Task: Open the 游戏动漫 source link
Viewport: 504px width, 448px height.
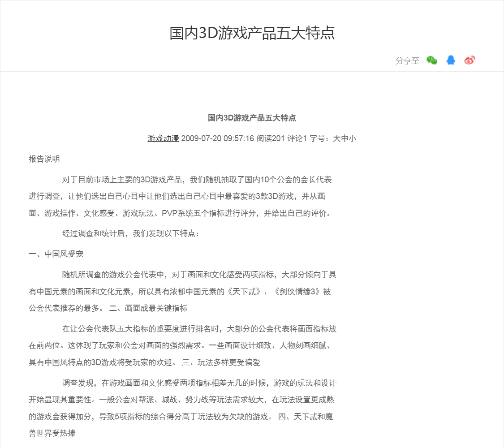Action: pyautogui.click(x=163, y=138)
